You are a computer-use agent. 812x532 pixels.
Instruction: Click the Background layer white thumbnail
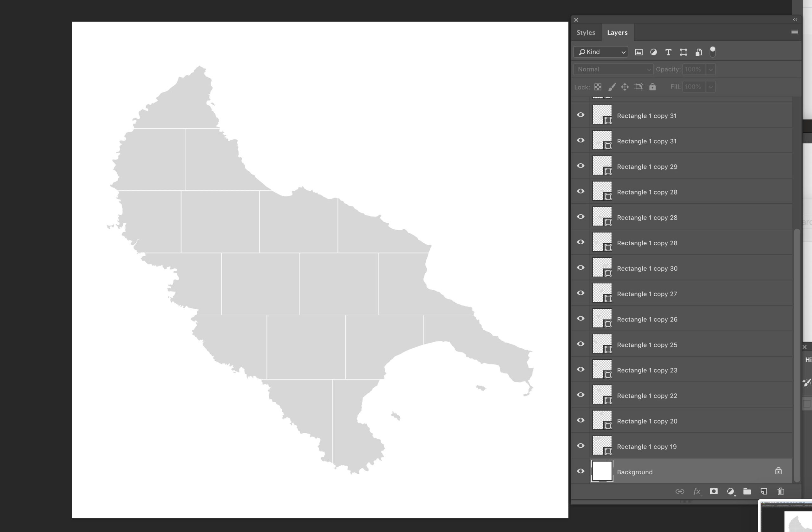coord(602,471)
